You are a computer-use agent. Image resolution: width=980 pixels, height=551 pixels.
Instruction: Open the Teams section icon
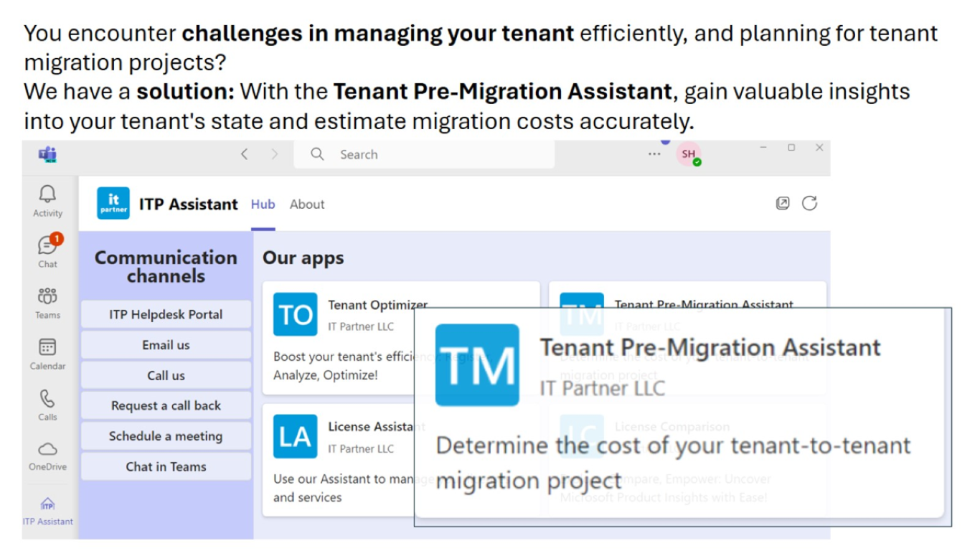pyautogui.click(x=47, y=296)
